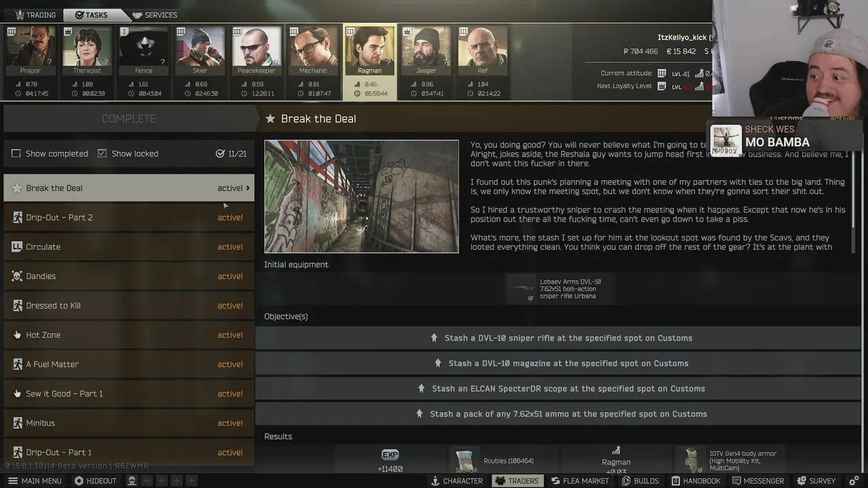This screenshot has width=868, height=488.
Task: Click the € 15 842 euro balance
Action: point(682,52)
